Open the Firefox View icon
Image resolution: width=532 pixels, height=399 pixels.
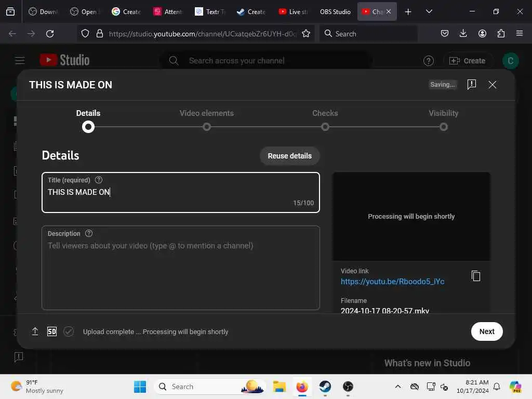pyautogui.click(x=10, y=11)
